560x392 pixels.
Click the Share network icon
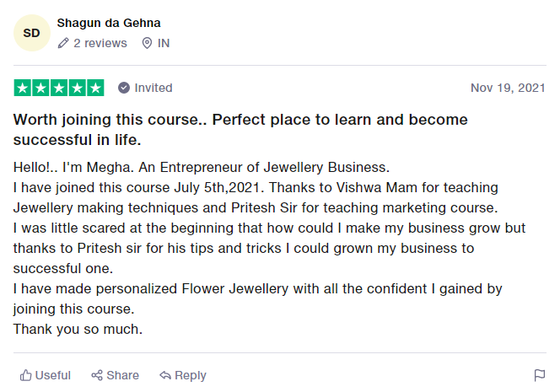tap(97, 375)
